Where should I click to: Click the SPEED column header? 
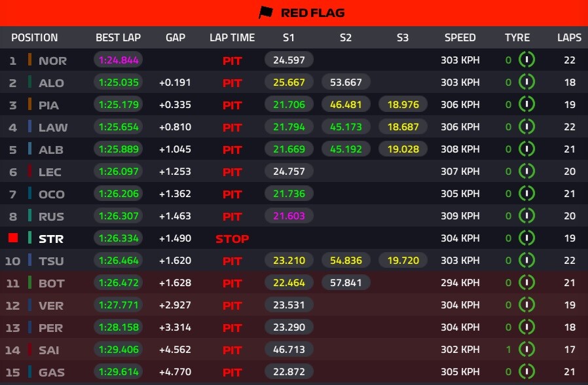coord(460,37)
